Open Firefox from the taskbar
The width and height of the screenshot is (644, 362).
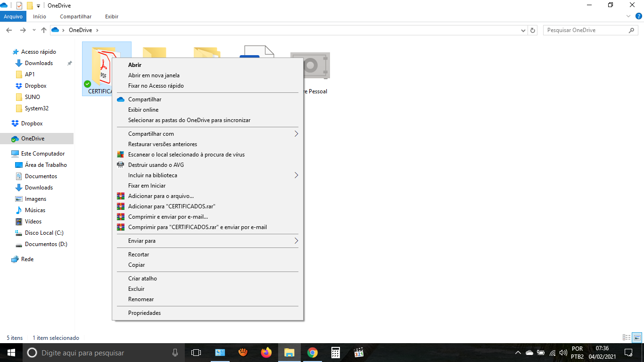click(x=266, y=353)
